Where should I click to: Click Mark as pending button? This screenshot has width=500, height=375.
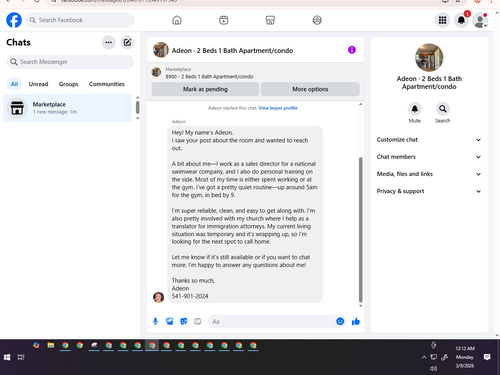(205, 89)
